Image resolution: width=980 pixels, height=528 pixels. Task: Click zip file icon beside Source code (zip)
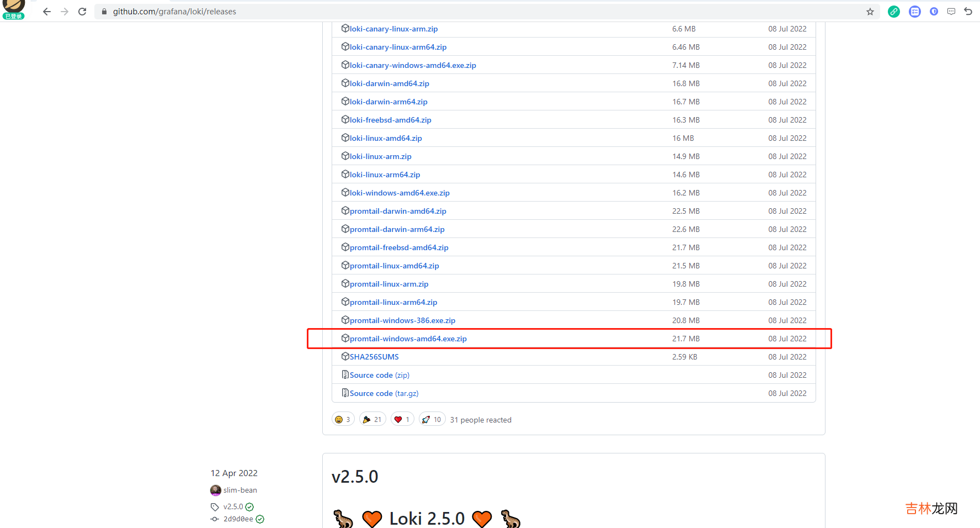(345, 374)
